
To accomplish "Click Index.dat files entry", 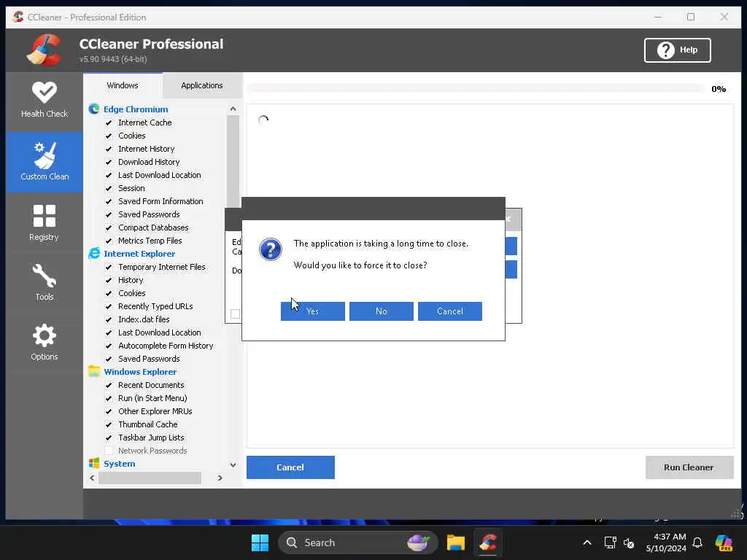I will pyautogui.click(x=144, y=319).
